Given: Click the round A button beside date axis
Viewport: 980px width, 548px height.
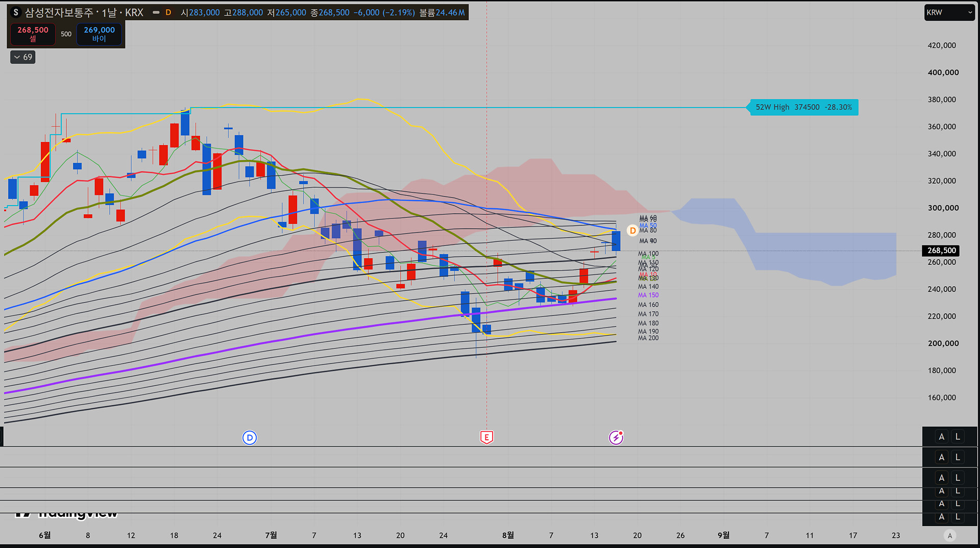Looking at the screenshot, I should 950,535.
